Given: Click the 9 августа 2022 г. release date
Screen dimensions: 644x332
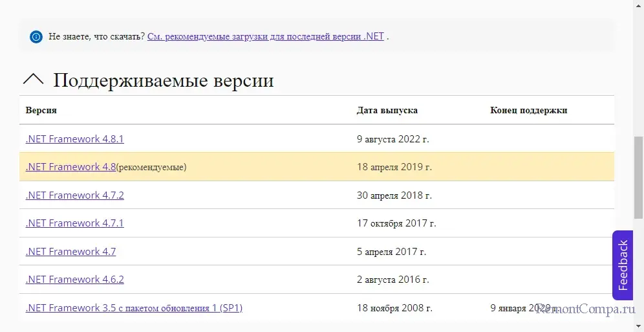Looking at the screenshot, I should [393, 138].
